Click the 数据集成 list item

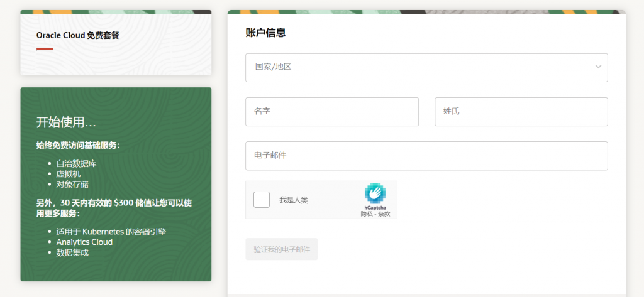pos(72,252)
